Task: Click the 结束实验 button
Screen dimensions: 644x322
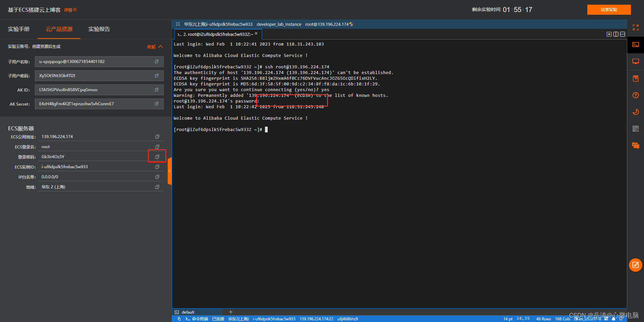Action: pos(609,10)
